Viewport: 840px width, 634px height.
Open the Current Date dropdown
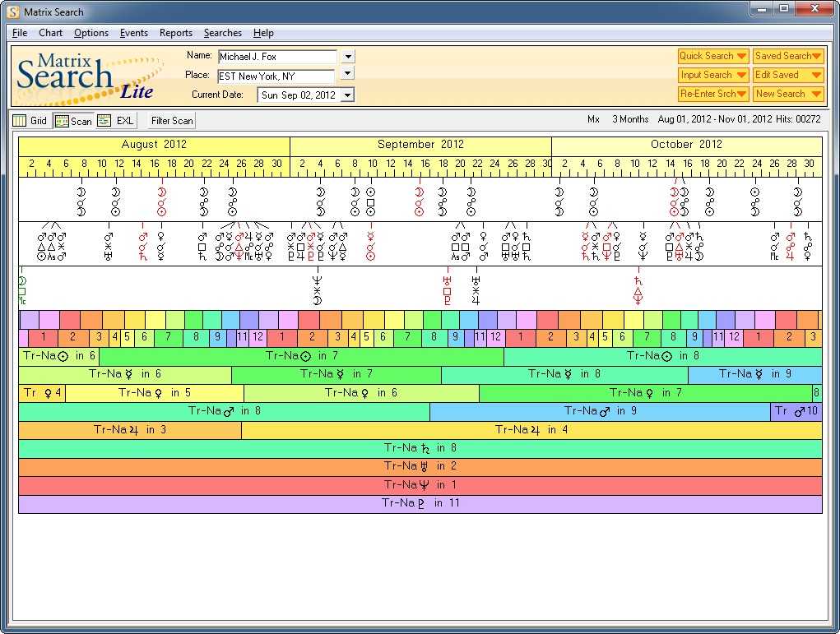[x=348, y=95]
